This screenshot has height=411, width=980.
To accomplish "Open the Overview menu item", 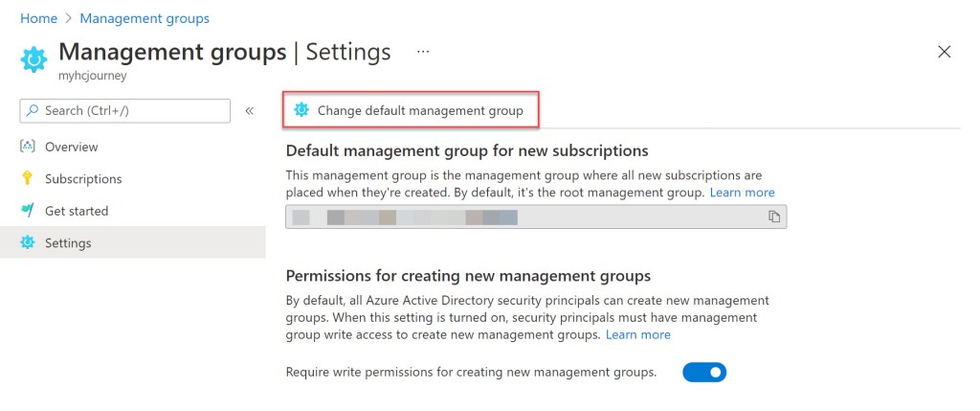I will (x=71, y=147).
